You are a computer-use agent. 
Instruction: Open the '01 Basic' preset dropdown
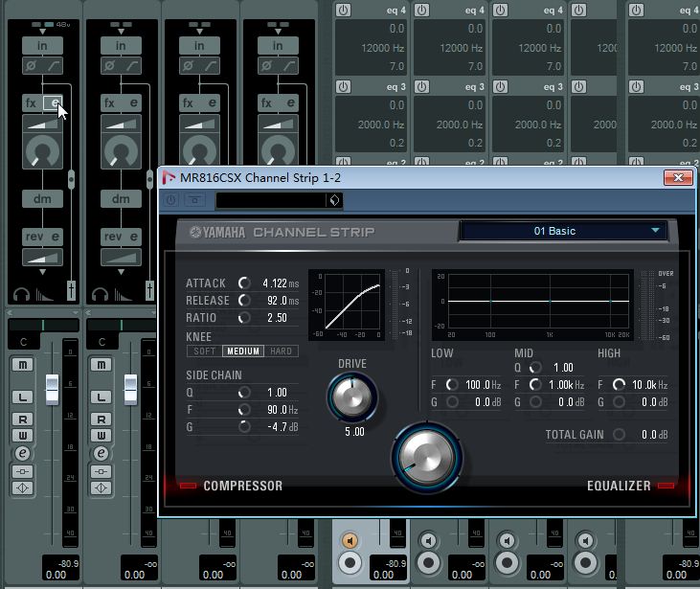563,231
